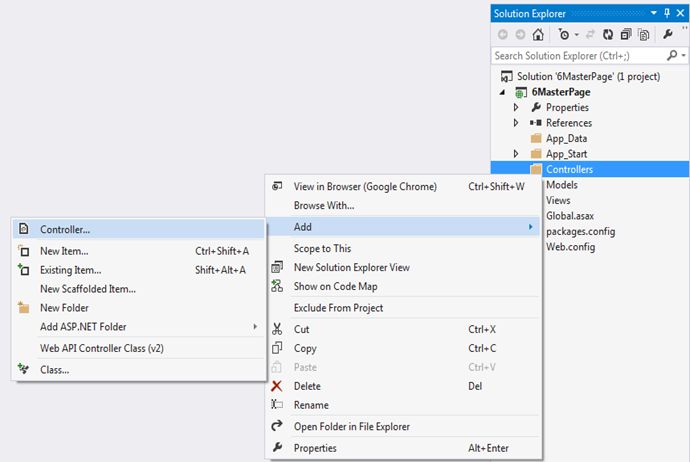This screenshot has width=690, height=462.
Task: Choose Browse With... menu entry
Action: [404, 205]
